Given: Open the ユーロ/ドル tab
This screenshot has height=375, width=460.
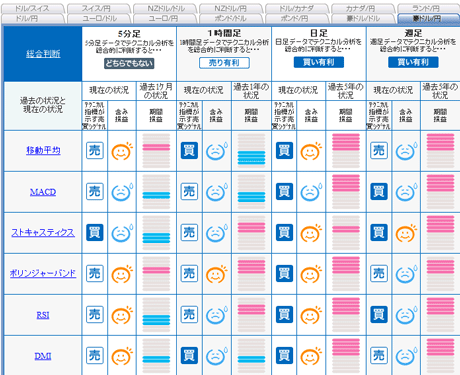Looking at the screenshot, I should coord(99,19).
